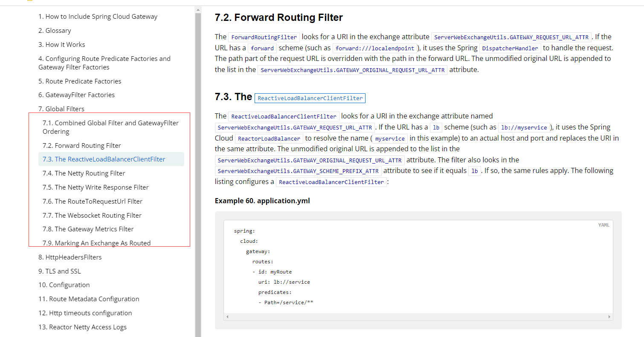644x337 pixels.
Task: Jump to '5. Route Predicate Factories'
Action: (x=80, y=81)
